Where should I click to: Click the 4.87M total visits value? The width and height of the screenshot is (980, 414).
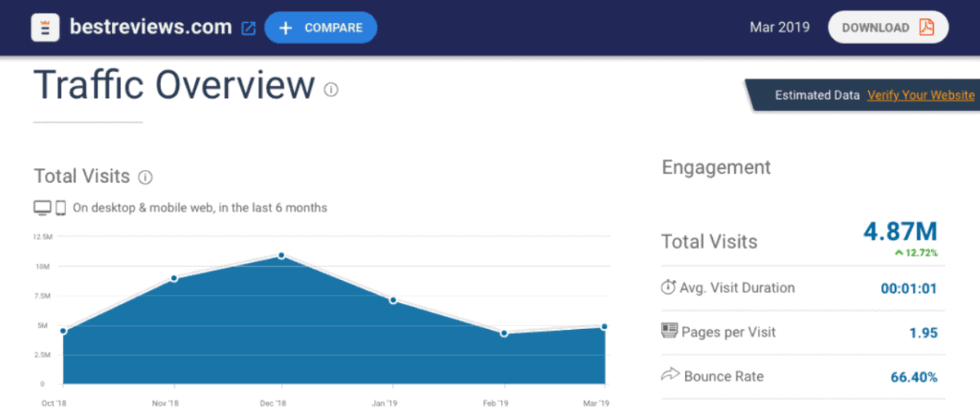(900, 231)
